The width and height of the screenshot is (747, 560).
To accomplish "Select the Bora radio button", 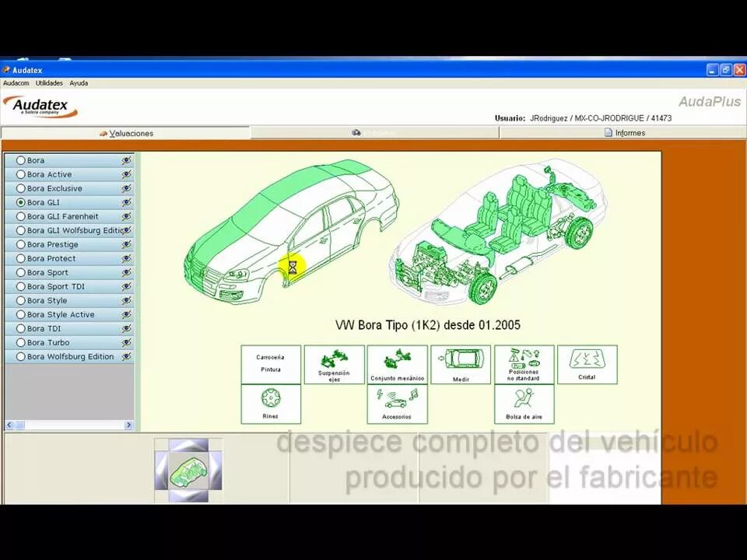I will click(x=20, y=160).
